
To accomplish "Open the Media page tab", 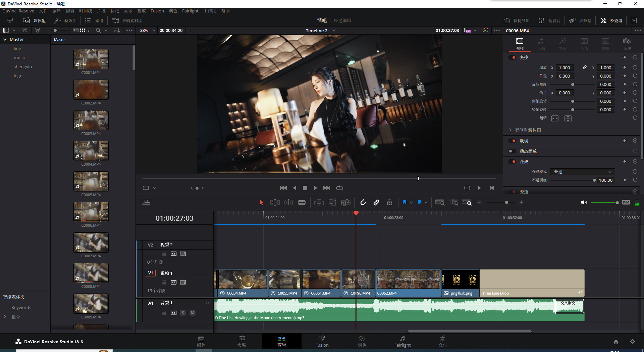I will 201,342.
